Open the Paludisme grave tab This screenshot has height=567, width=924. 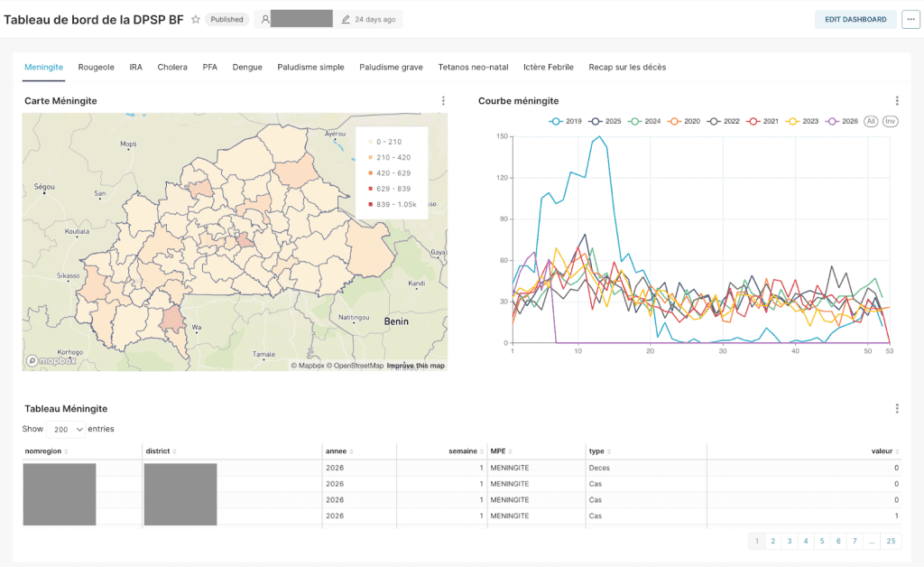tap(390, 67)
